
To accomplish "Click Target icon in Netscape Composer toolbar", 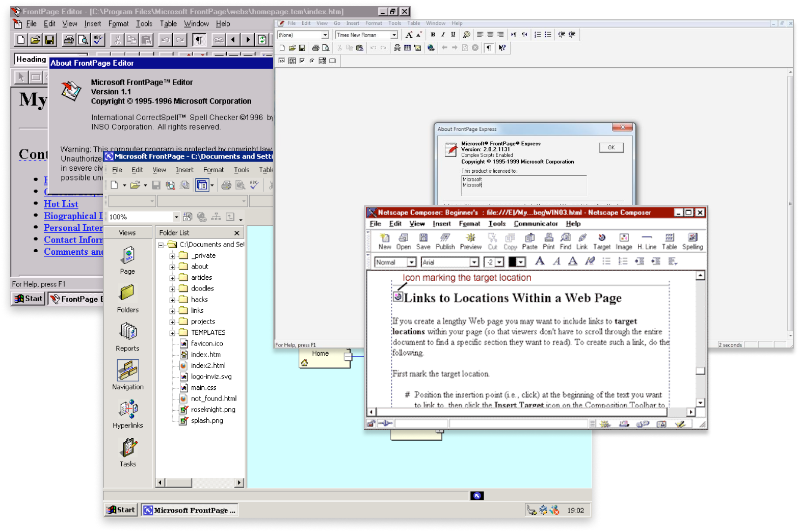I will [x=602, y=242].
